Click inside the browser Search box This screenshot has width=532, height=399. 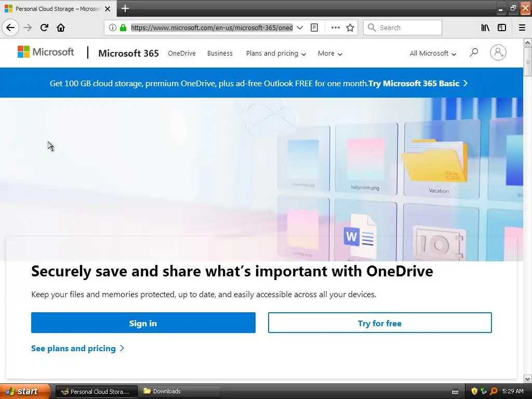pyautogui.click(x=403, y=28)
